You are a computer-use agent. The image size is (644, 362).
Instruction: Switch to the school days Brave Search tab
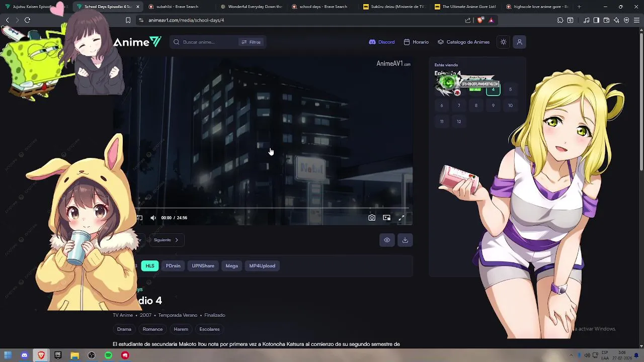[323, 7]
